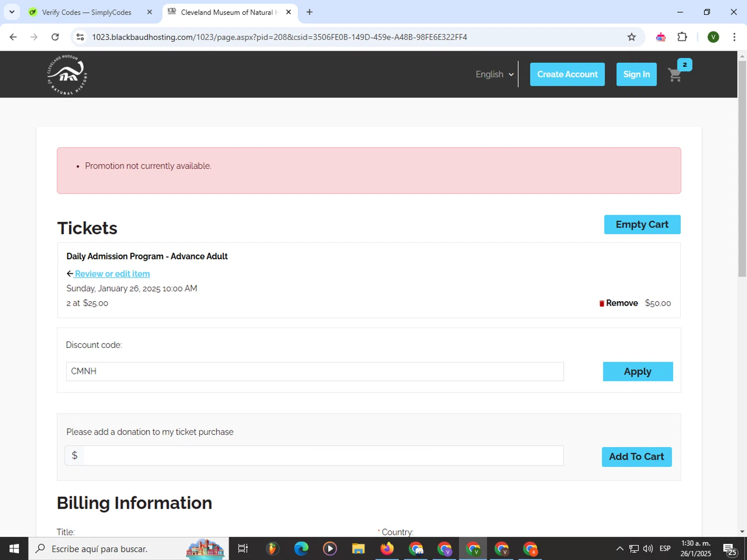
Task: Open network icon in system tray
Action: [x=634, y=549]
